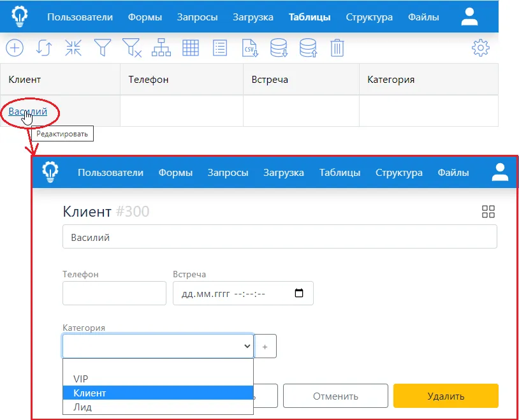The width and height of the screenshot is (519, 420).
Task: Click the yellow Удалить button
Action: coord(446,396)
